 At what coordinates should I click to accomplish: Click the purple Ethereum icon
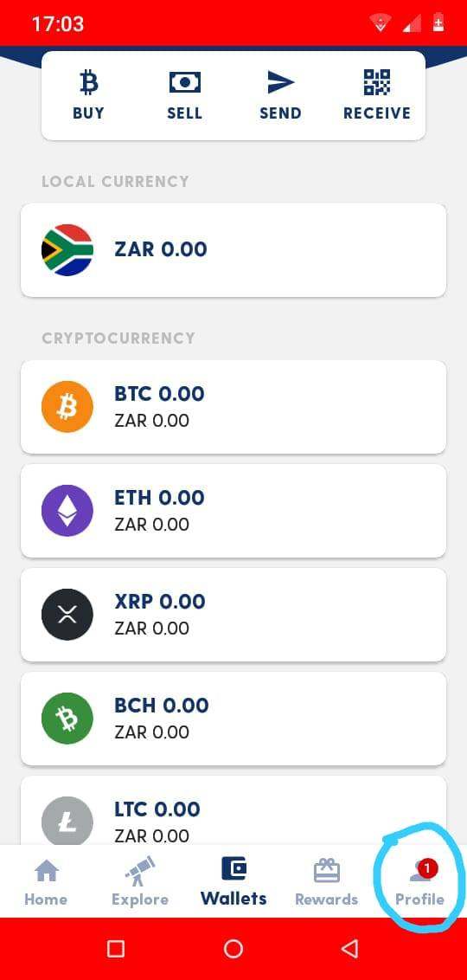(x=67, y=511)
